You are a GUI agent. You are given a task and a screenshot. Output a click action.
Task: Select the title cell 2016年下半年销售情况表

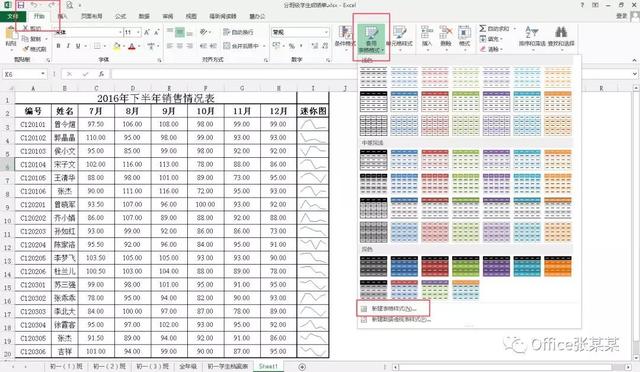[156, 98]
